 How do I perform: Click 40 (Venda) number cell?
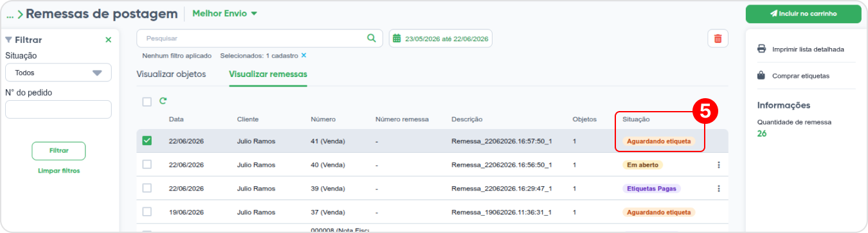(x=328, y=165)
